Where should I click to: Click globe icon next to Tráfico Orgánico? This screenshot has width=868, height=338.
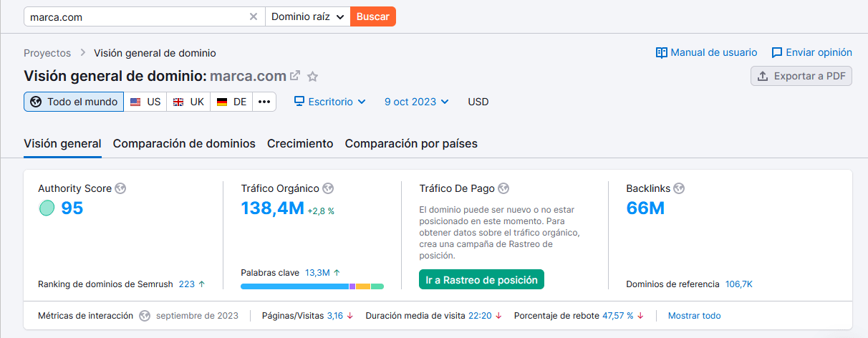pyautogui.click(x=327, y=188)
